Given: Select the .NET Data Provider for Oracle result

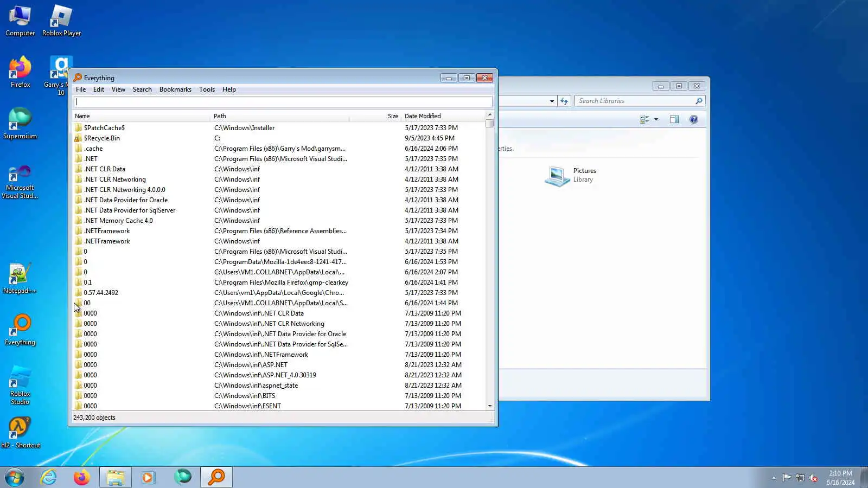Looking at the screenshot, I should coord(126,200).
